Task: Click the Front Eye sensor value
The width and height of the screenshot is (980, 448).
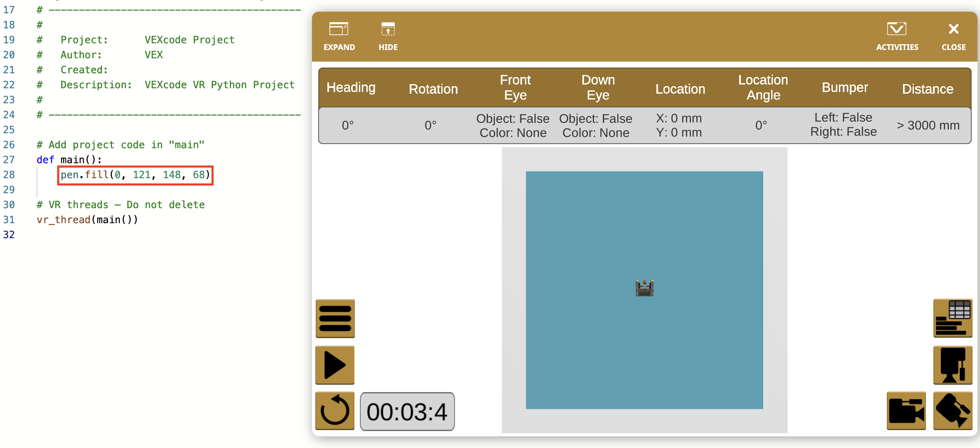Action: click(x=512, y=126)
